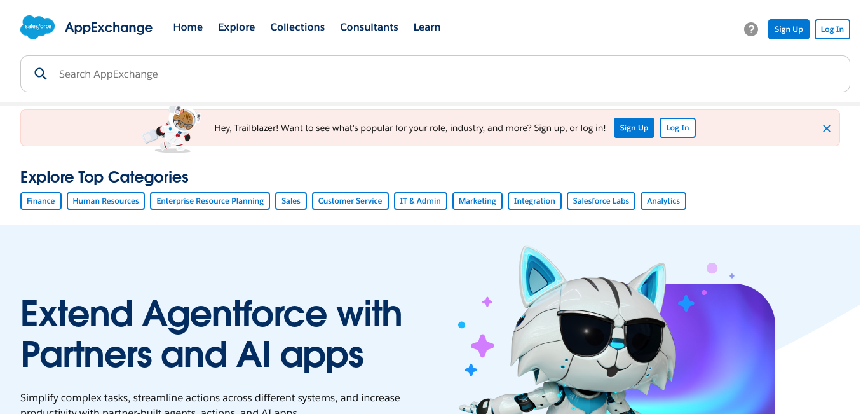868x414 pixels.
Task: Click the search magnifier icon
Action: click(x=41, y=74)
